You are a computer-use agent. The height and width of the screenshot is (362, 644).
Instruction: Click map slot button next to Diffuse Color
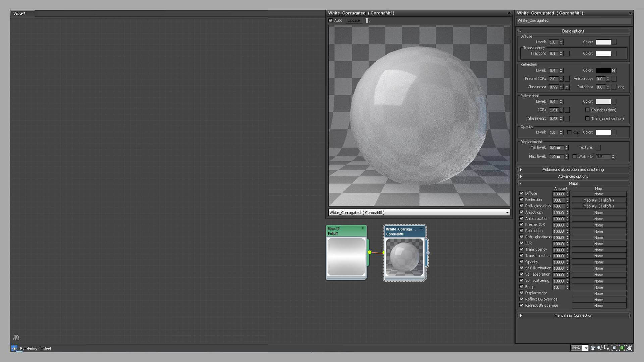click(614, 42)
